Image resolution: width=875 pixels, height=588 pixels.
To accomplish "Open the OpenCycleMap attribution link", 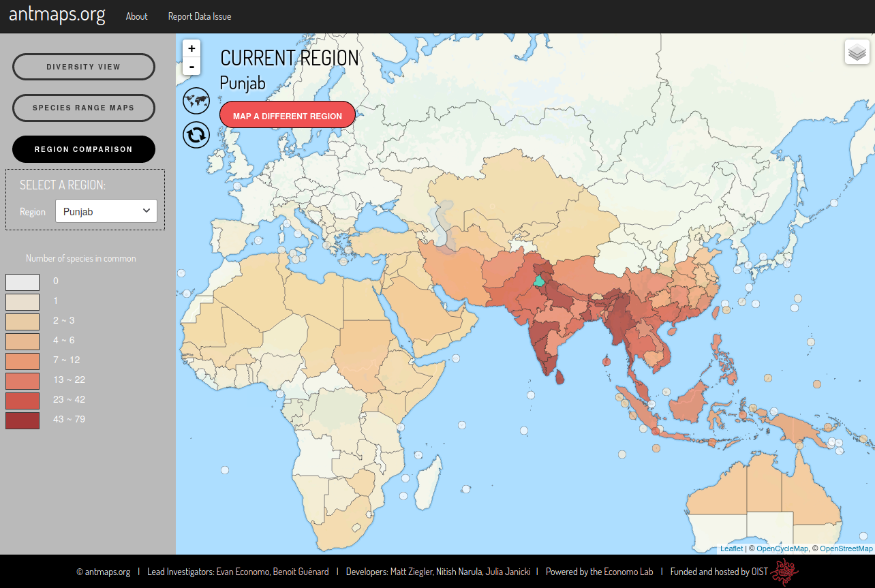I will tap(782, 548).
